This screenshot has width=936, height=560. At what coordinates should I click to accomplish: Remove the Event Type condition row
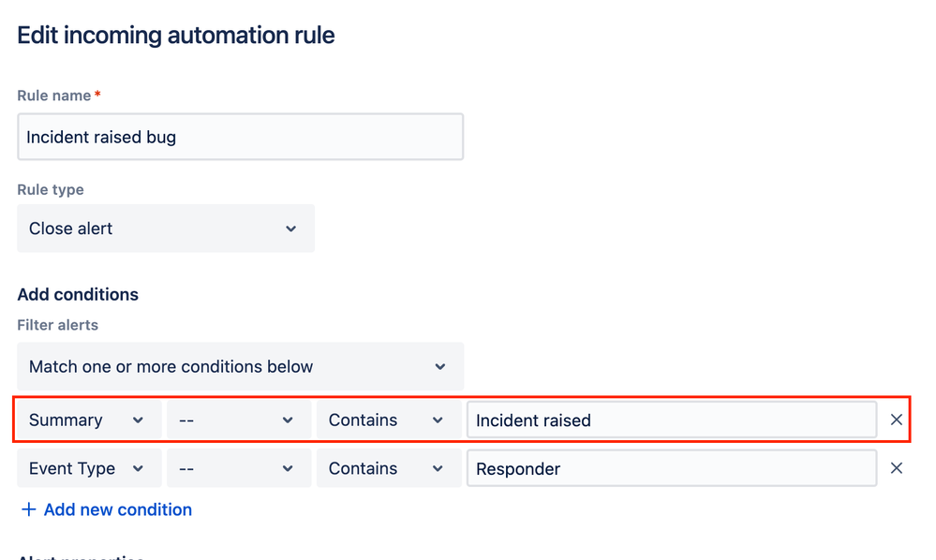[x=896, y=468]
